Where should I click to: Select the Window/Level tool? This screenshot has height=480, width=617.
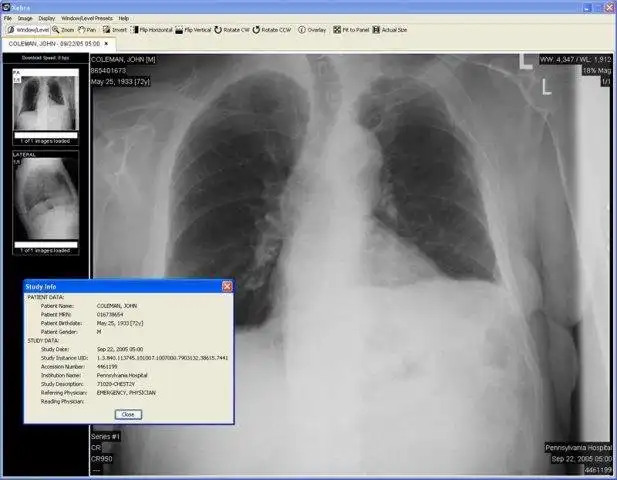point(28,30)
